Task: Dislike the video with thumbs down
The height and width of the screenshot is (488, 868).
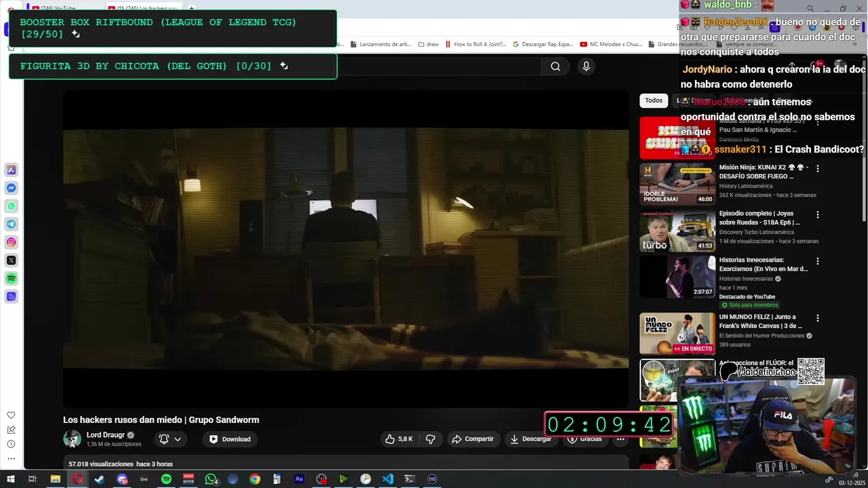Action: click(x=431, y=439)
